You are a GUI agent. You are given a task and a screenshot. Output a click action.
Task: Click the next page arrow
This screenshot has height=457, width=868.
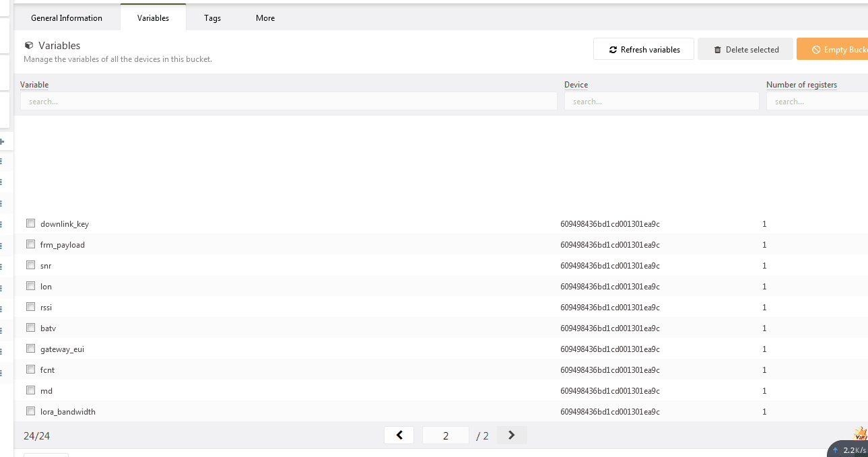pos(512,435)
